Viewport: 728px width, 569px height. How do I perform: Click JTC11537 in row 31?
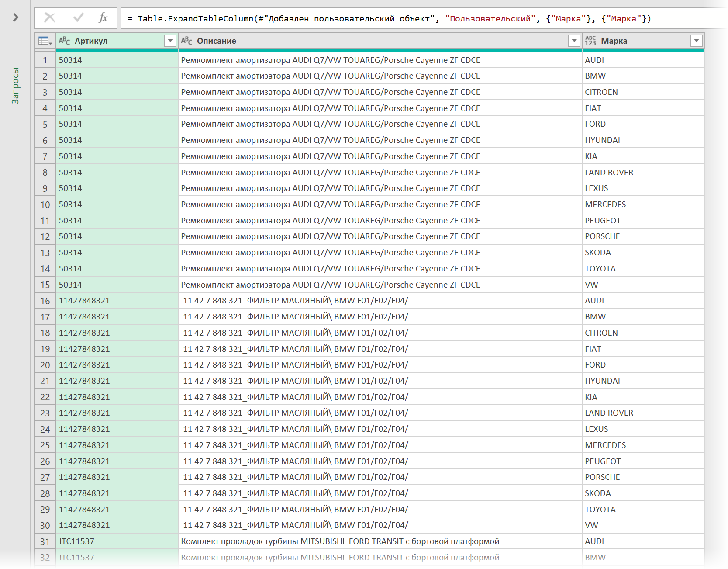76,541
